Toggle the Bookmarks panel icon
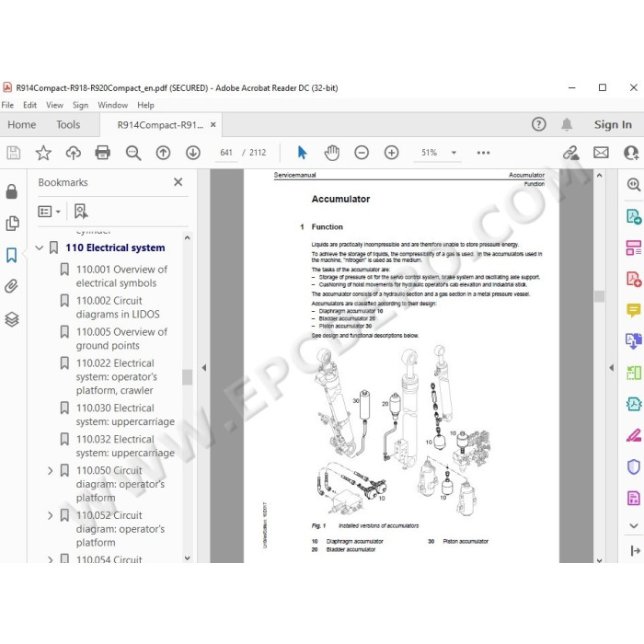 (x=11, y=255)
